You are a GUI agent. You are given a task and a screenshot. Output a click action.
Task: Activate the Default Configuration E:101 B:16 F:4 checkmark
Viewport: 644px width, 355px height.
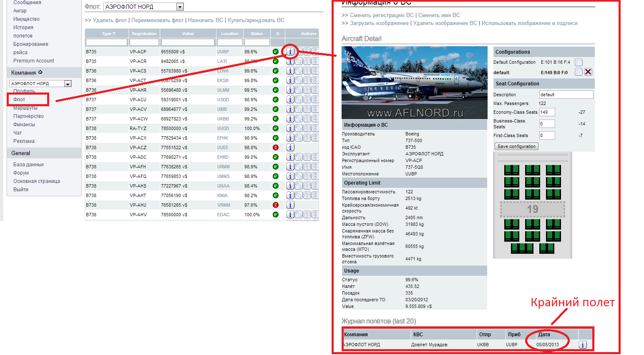click(579, 62)
